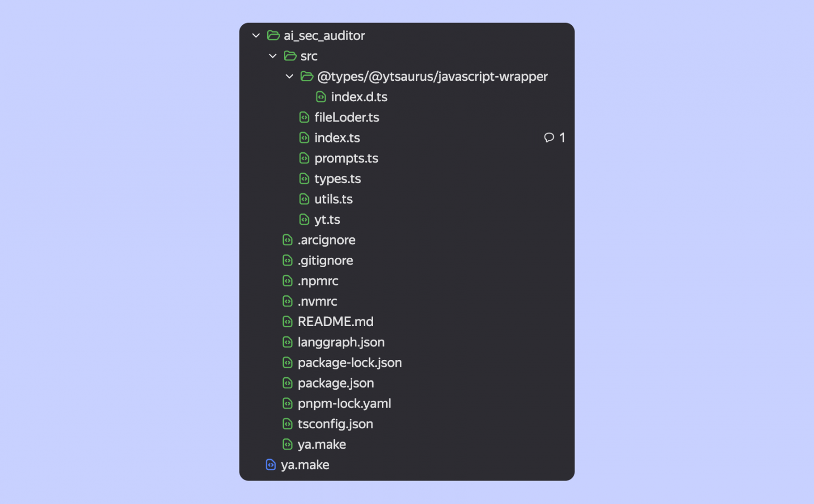
Task: Collapse the src folder chevron
Action: pyautogui.click(x=272, y=56)
